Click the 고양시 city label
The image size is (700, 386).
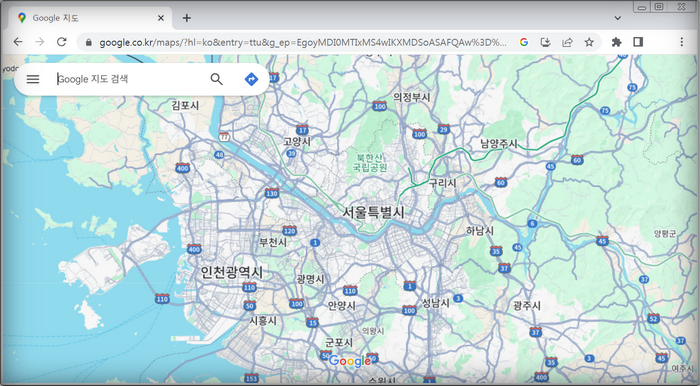pos(297,141)
